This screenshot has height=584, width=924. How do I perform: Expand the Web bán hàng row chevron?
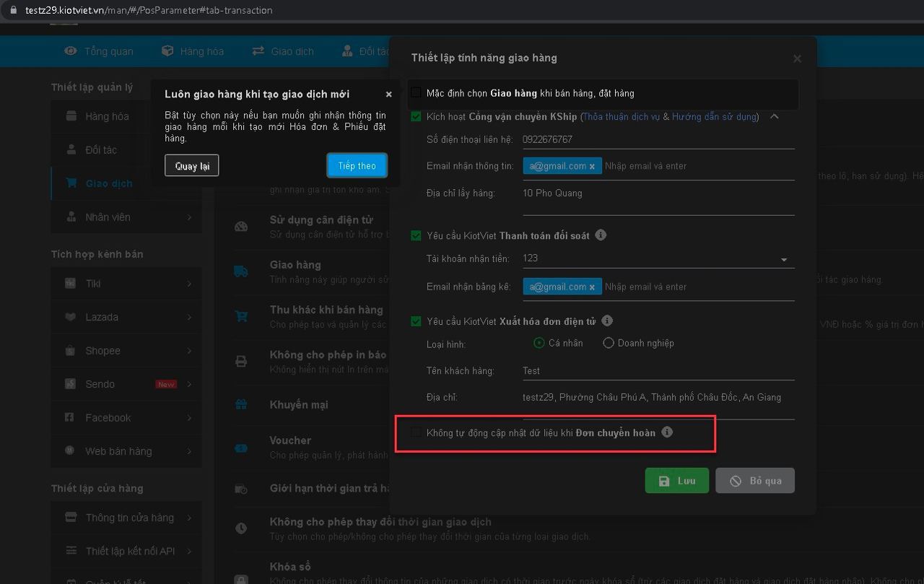click(x=189, y=451)
